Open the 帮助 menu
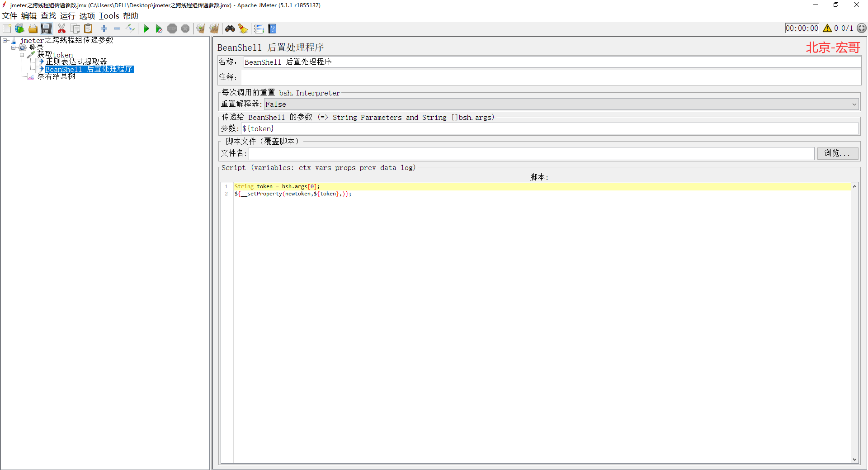This screenshot has height=470, width=868. [x=131, y=16]
